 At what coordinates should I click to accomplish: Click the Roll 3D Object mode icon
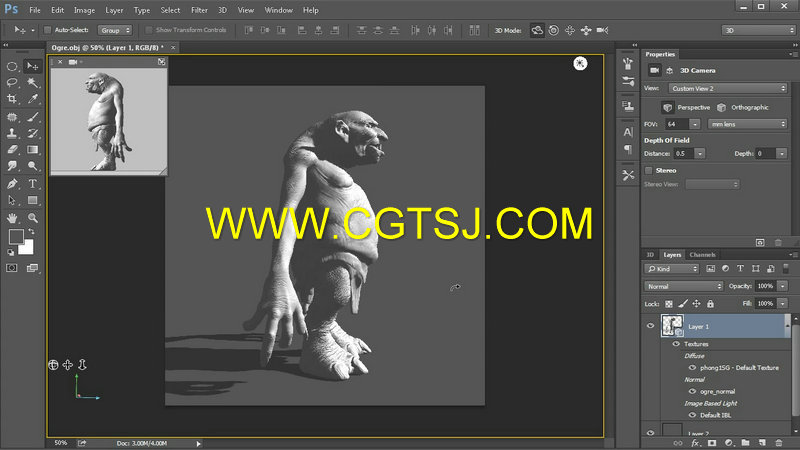coord(554,30)
